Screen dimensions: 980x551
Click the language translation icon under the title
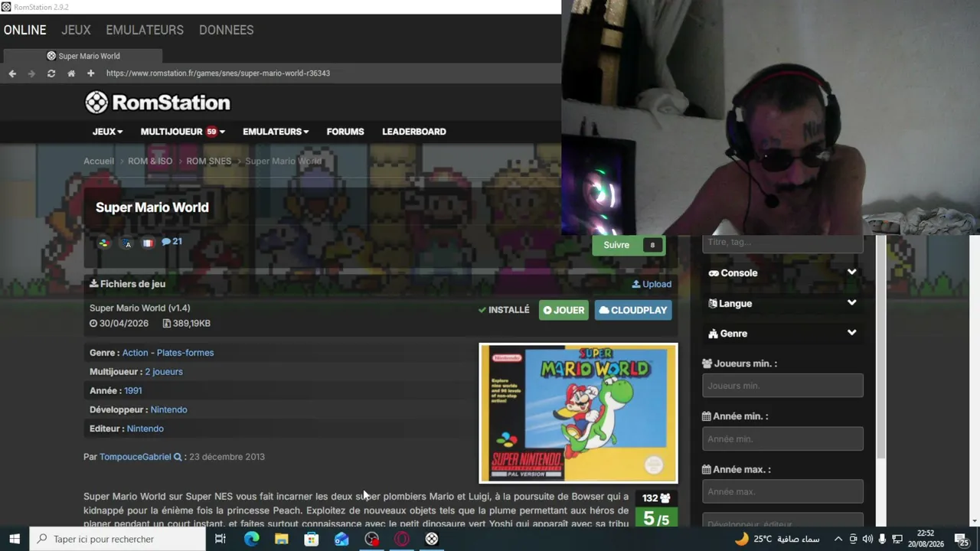pos(128,243)
